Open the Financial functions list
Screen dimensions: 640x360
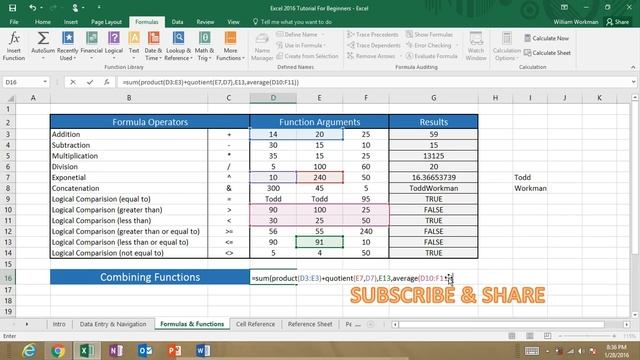91,47
